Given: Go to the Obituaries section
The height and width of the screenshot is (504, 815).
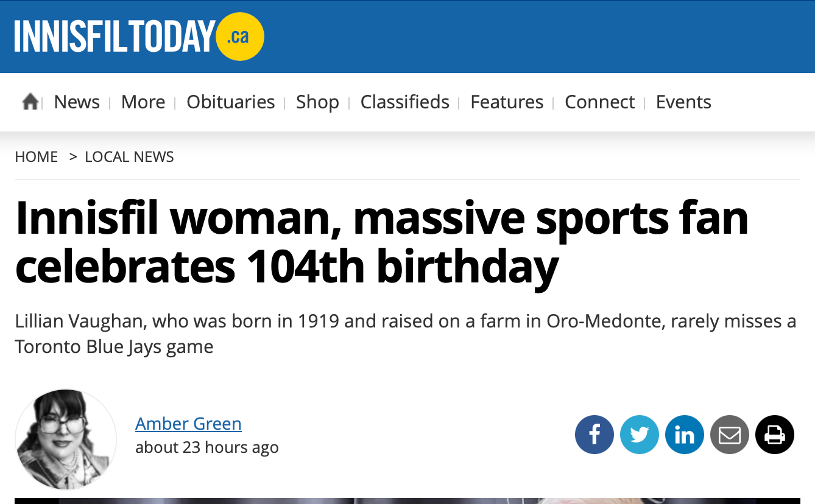Looking at the screenshot, I should point(231,102).
